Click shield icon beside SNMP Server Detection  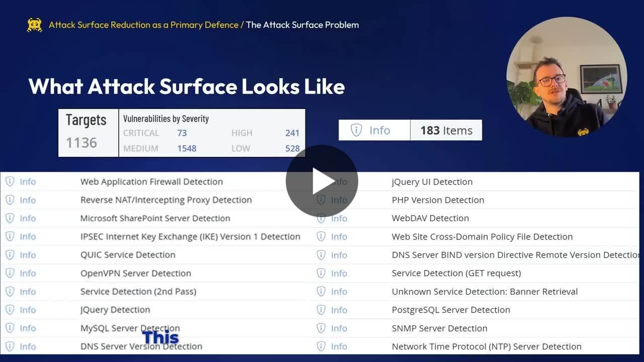321,328
